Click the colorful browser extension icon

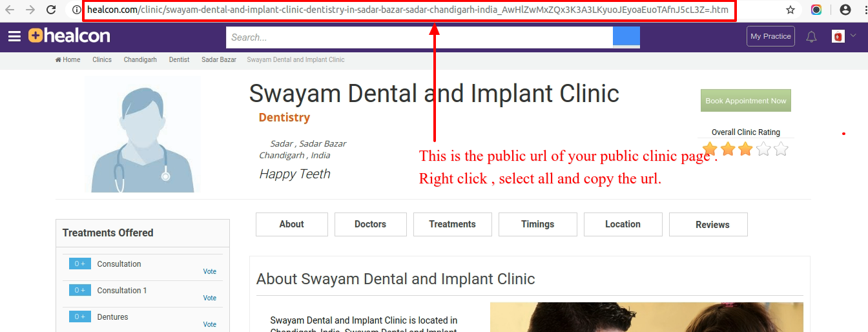click(816, 10)
